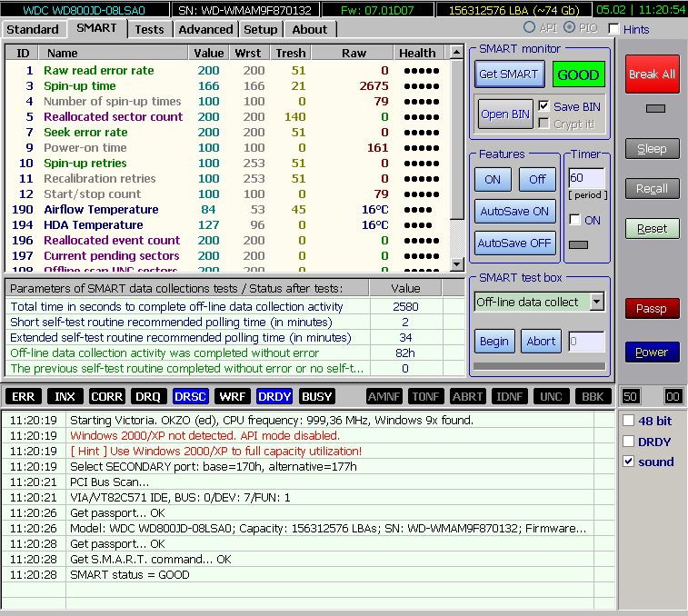Click AutoSave ON button
The height and width of the screenshot is (616, 688).
[514, 212]
